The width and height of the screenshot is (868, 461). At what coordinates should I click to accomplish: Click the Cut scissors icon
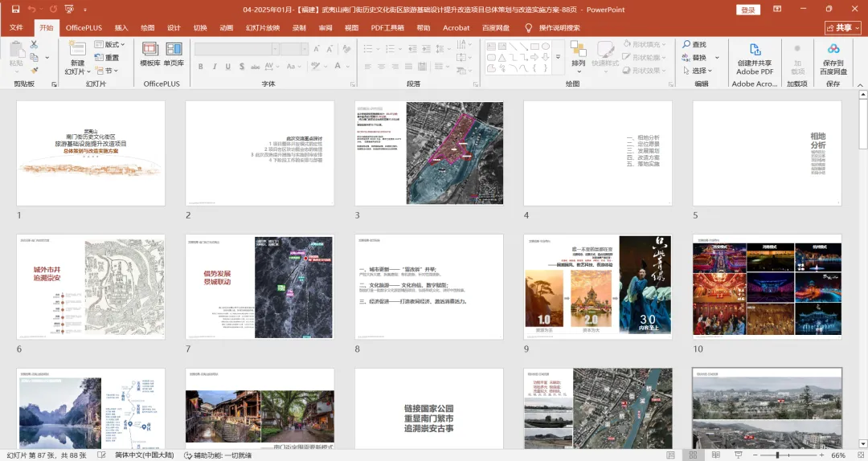pos(35,44)
